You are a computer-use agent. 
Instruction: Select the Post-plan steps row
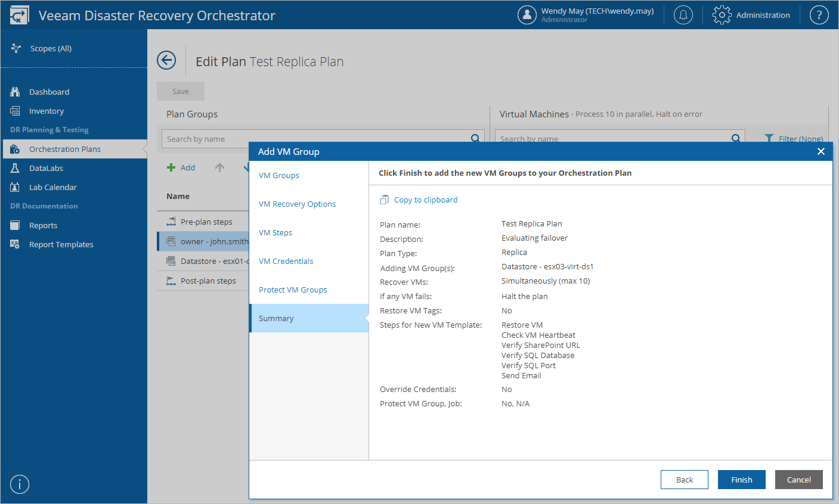click(x=203, y=281)
